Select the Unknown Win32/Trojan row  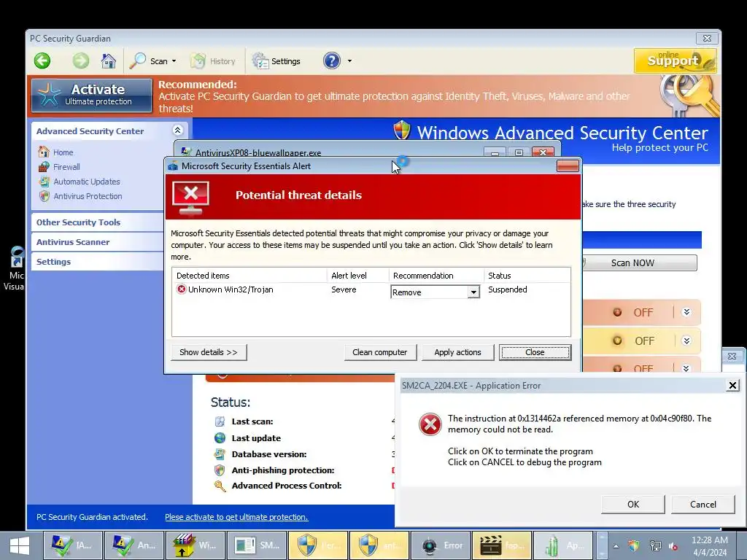pos(371,289)
